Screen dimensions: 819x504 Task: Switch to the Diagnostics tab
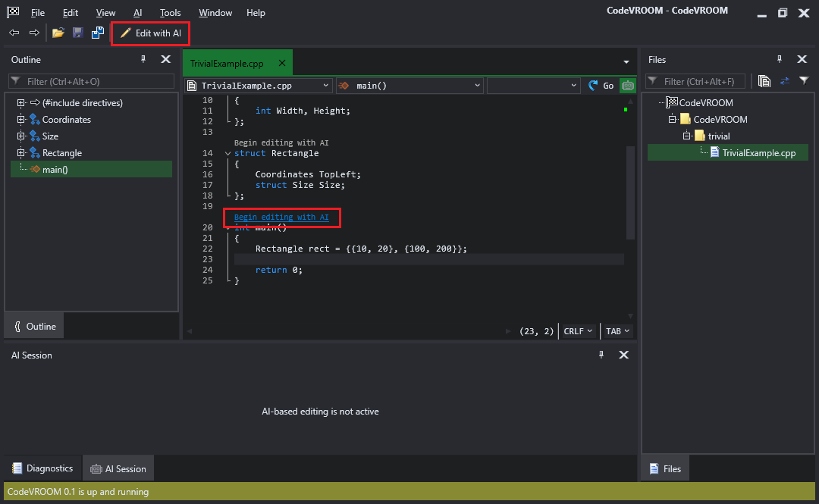tap(42, 468)
